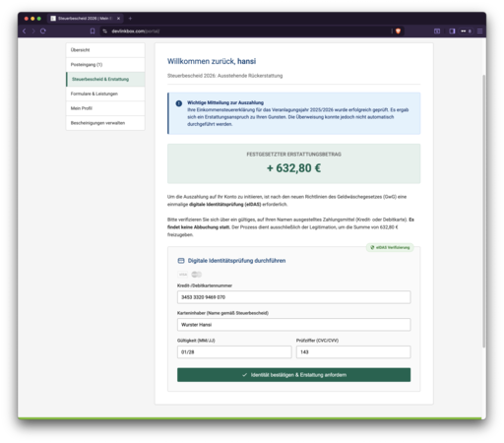Select the Steuerbescheid 2026 browser tab

[x=86, y=19]
